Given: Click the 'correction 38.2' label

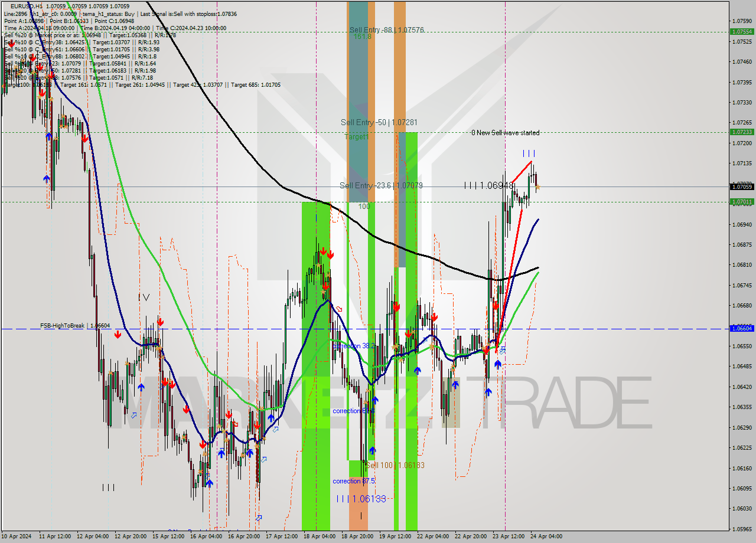Looking at the screenshot, I should tap(353, 346).
